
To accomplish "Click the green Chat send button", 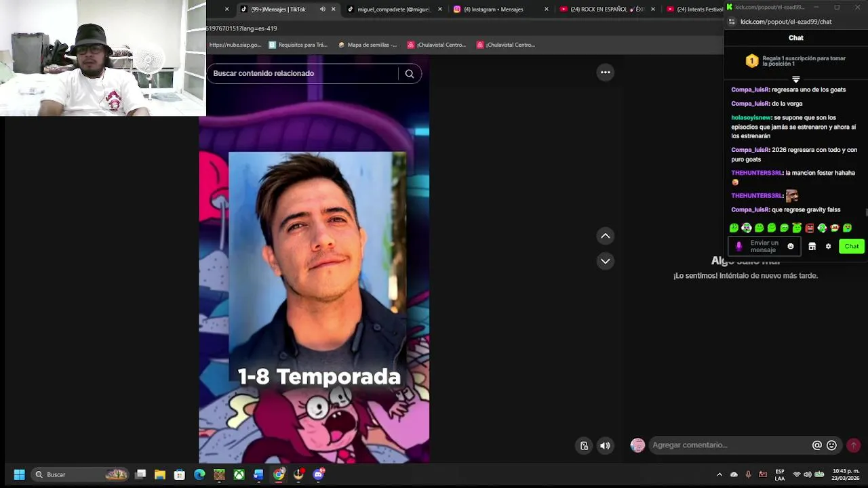I will click(852, 247).
